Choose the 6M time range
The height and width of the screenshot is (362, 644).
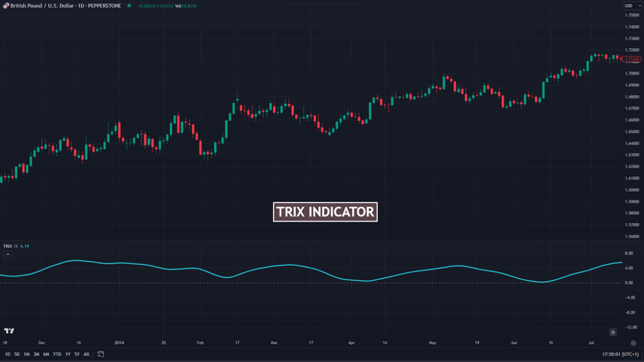46,354
